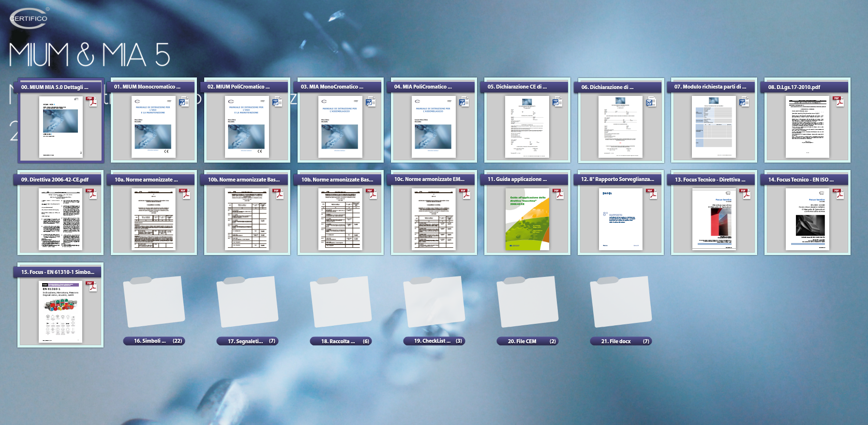This screenshot has height=425, width=868.
Task: Click the 09. Direttiva 2006-42-CE.pdf title
Action: point(55,180)
